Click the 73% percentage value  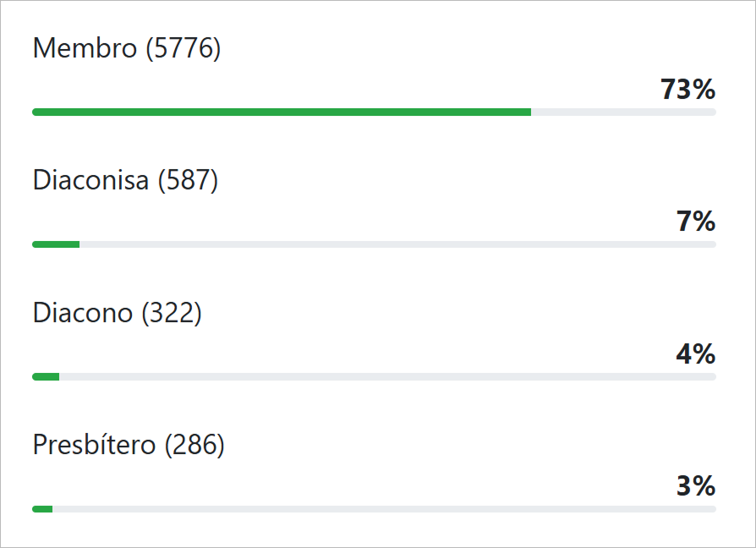[688, 90]
